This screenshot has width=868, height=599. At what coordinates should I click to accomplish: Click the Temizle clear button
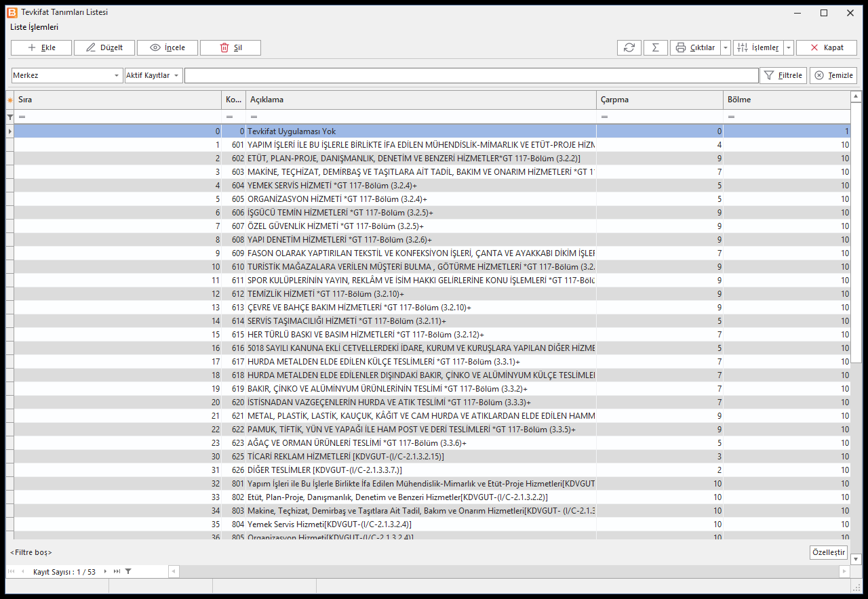coord(833,75)
